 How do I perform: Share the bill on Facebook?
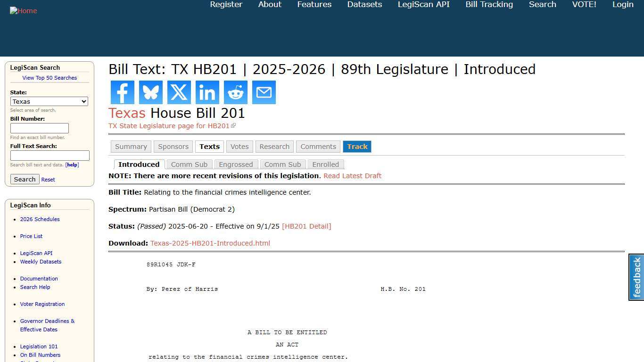click(x=122, y=92)
